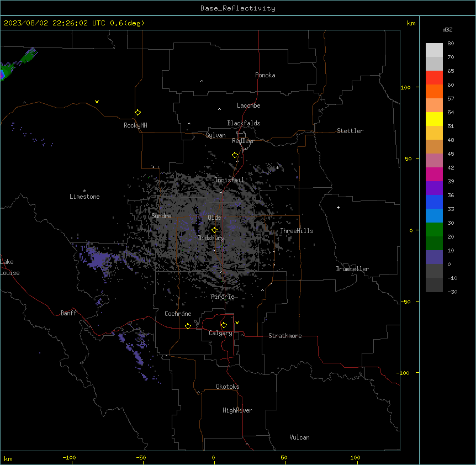This screenshot has width=476, height=465.
Task: Select the yellow diamond marker between Olds and Didsbury
Action: click(214, 230)
